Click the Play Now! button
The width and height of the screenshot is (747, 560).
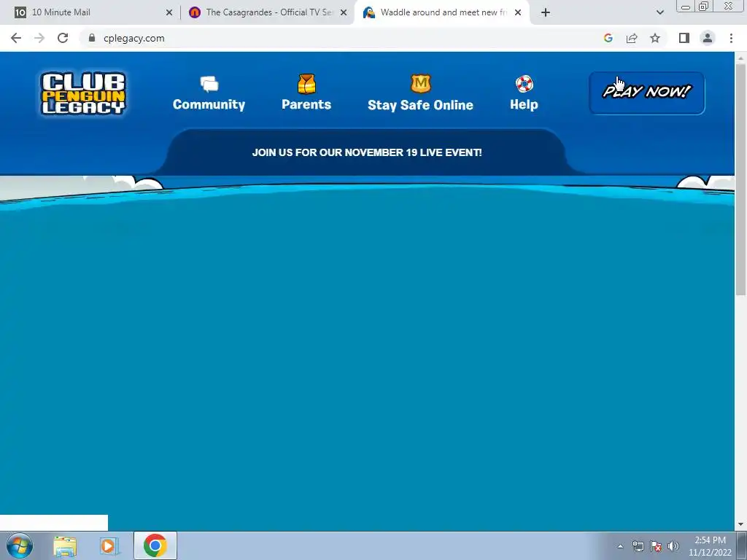point(646,93)
